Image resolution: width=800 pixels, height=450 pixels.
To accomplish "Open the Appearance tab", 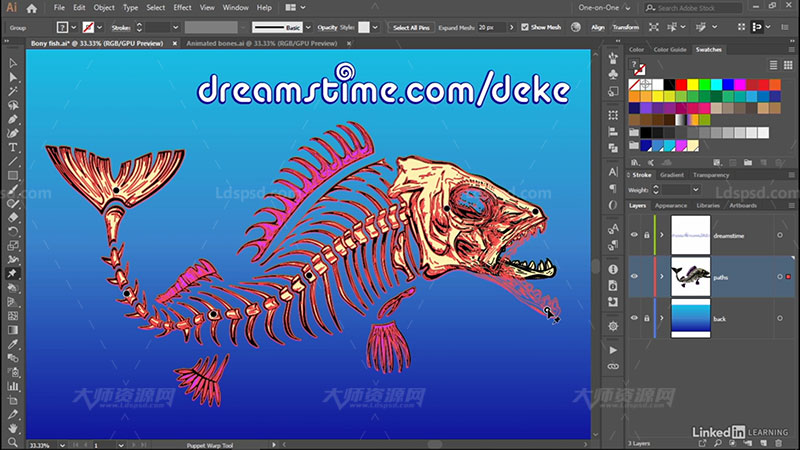I will pos(671,206).
